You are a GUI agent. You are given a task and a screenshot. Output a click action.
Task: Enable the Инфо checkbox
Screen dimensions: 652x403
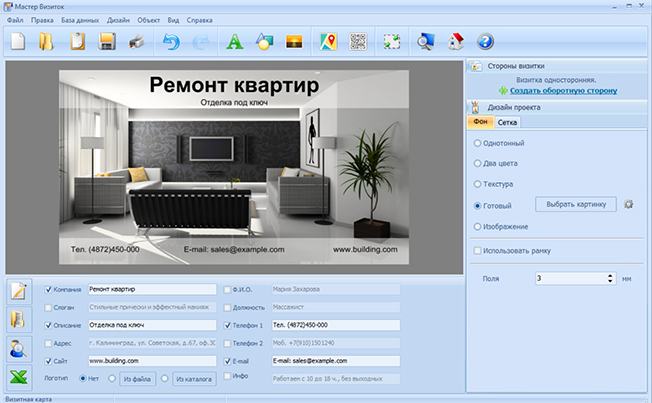point(227,376)
